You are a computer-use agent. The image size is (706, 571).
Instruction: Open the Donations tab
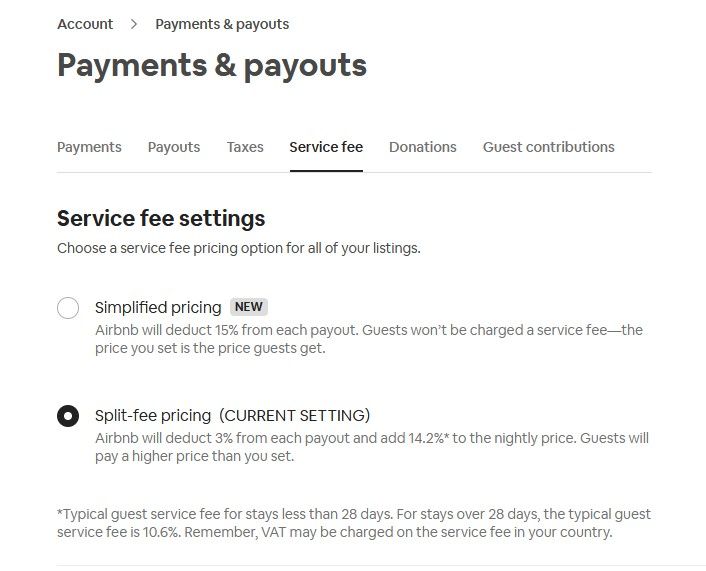tap(422, 147)
